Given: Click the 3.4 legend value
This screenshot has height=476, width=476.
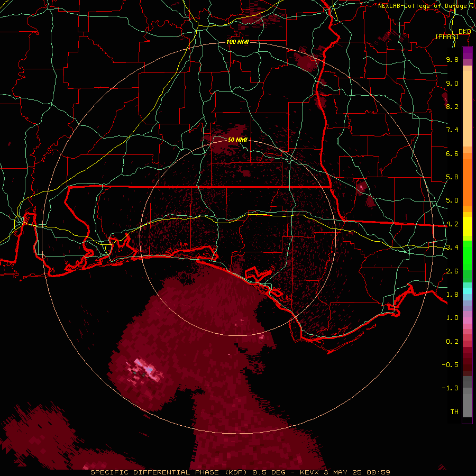Looking at the screenshot, I should coord(452,248).
